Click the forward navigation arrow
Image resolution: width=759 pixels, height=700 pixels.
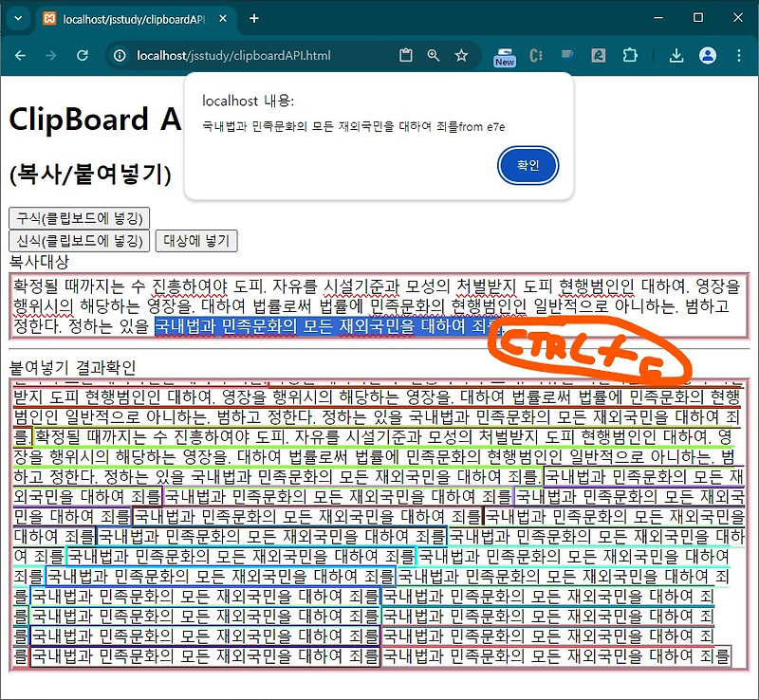(x=51, y=56)
